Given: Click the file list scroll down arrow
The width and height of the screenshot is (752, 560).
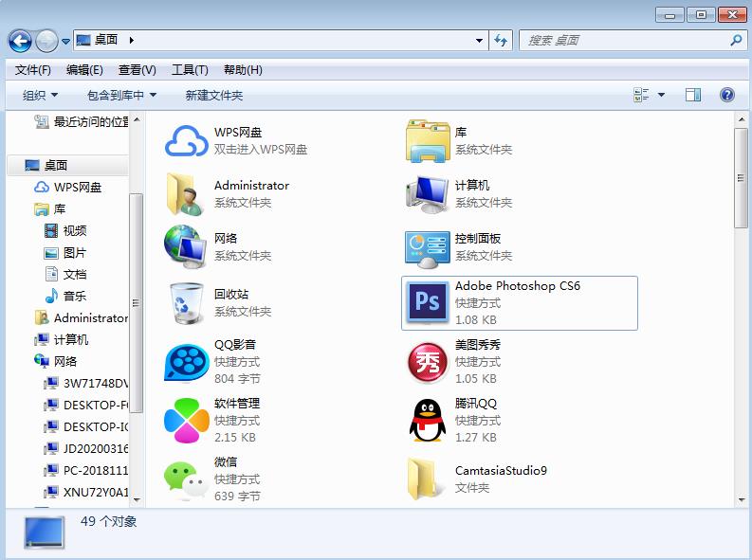Looking at the screenshot, I should click(742, 500).
